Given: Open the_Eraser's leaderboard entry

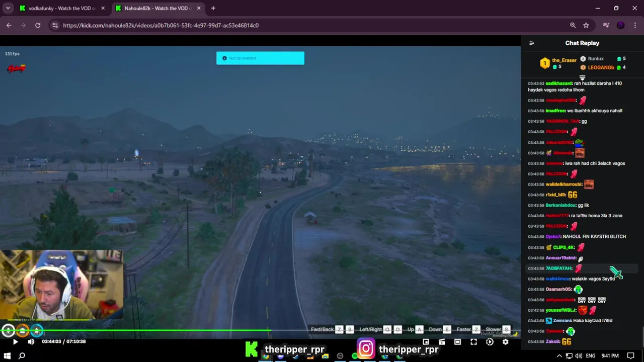Looking at the screenshot, I should pyautogui.click(x=558, y=63).
